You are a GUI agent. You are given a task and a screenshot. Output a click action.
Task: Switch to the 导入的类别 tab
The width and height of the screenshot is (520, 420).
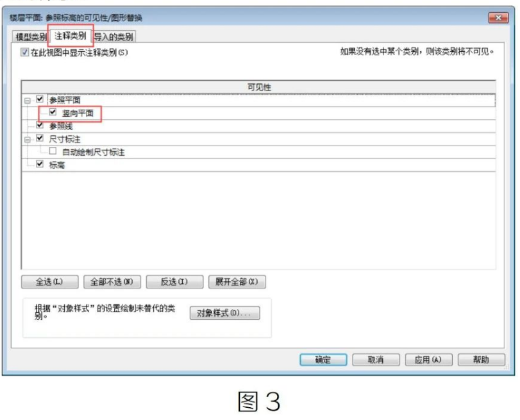[x=113, y=37]
